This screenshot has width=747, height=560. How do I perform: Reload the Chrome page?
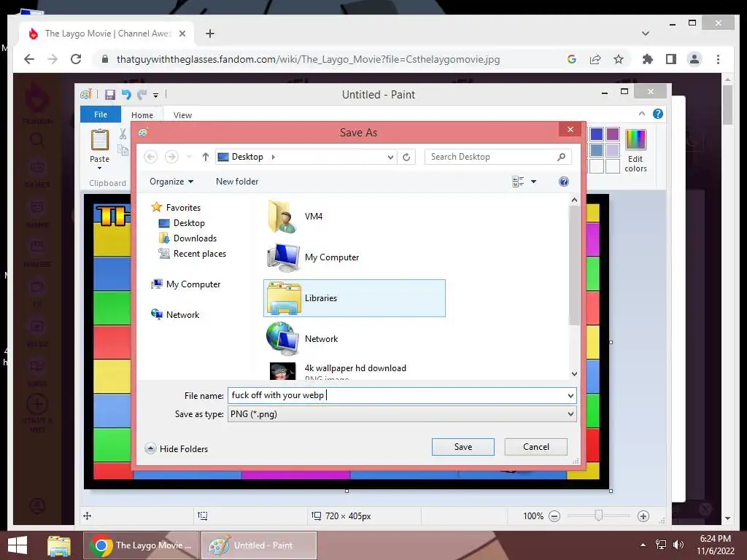[76, 59]
